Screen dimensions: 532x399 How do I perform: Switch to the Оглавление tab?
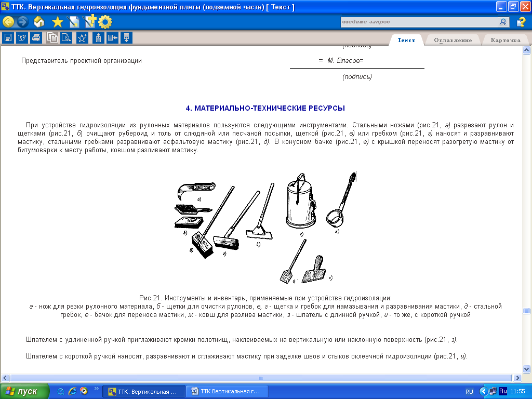(453, 40)
